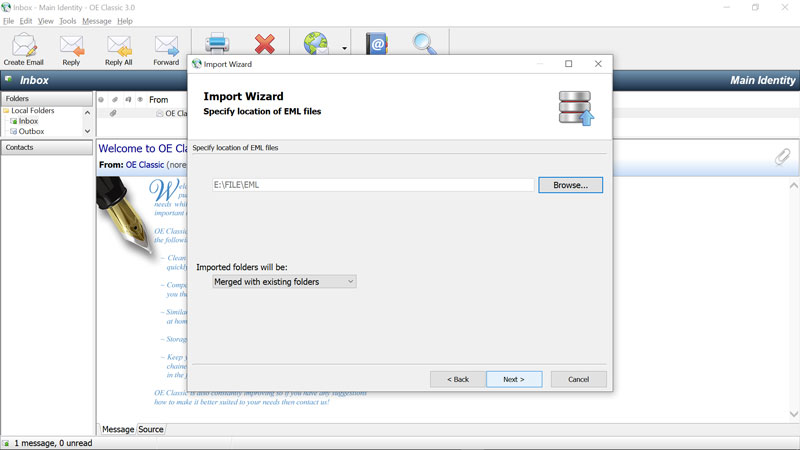Click the attachment column header icon
This screenshot has height=450, width=800.
pos(115,99)
